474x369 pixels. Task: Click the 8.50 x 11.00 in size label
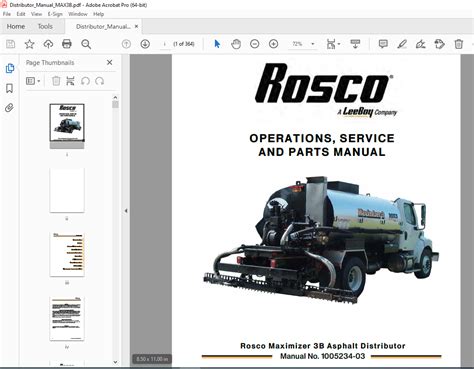click(152, 359)
